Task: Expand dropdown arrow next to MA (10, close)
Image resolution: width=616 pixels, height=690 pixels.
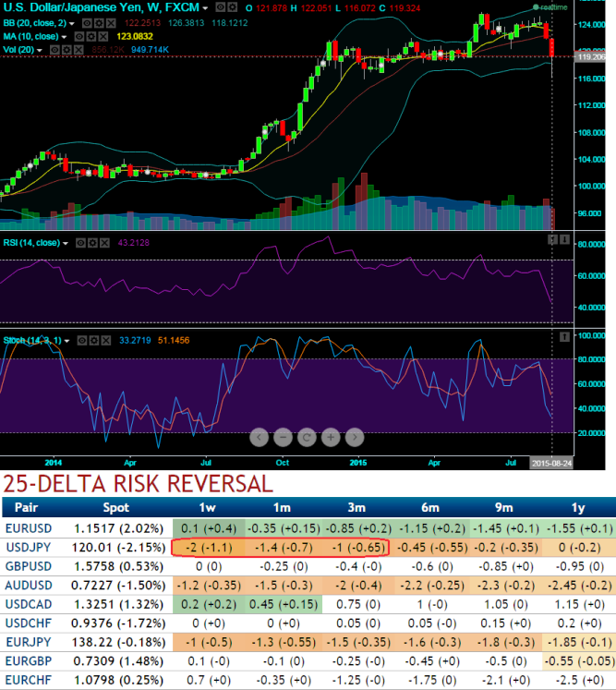Action: coord(64,37)
